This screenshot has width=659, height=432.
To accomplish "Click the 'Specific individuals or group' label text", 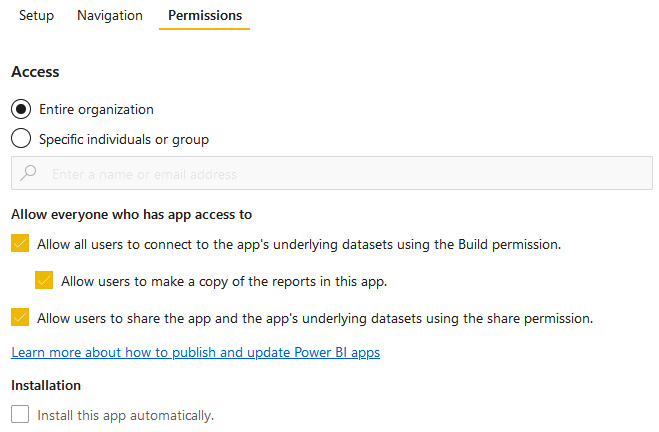I will tap(124, 139).
